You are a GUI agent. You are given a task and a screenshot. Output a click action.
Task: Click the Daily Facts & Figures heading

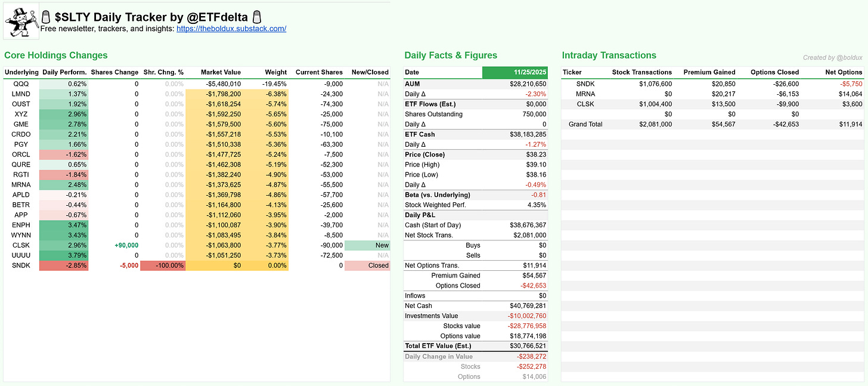point(451,55)
